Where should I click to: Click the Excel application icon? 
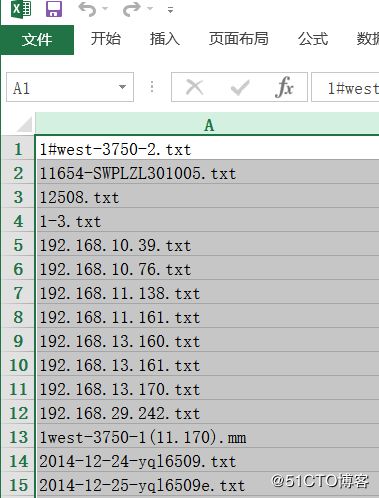[21, 9]
